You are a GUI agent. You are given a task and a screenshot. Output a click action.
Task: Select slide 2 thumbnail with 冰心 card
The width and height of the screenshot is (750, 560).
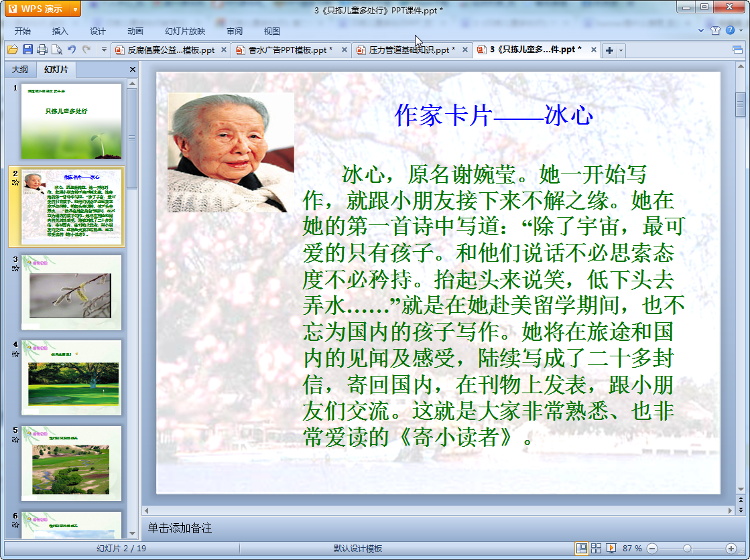pyautogui.click(x=71, y=206)
